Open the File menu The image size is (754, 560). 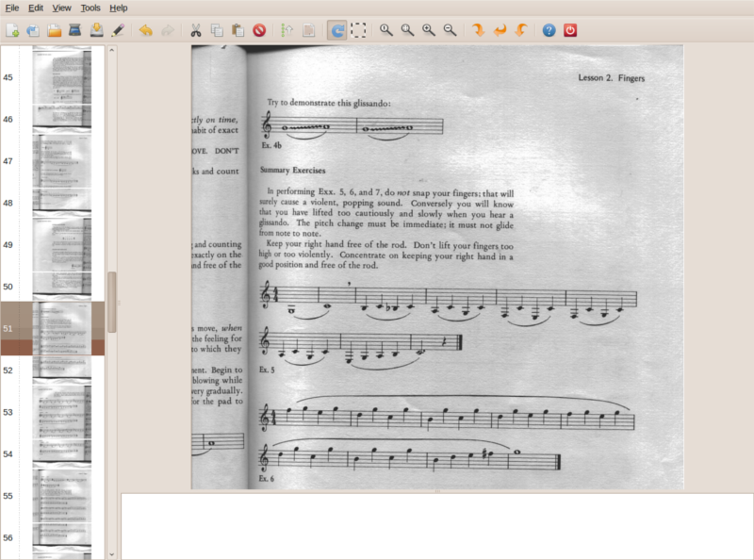pos(12,8)
